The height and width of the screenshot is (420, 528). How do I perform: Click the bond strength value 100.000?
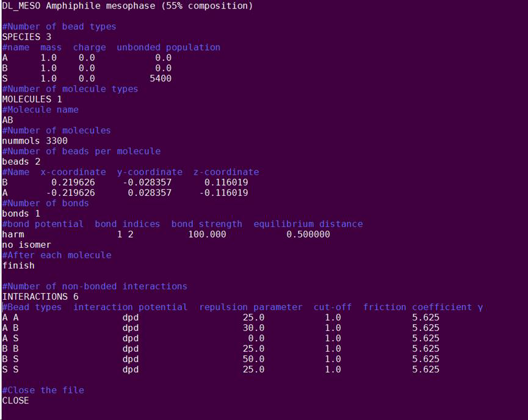pos(207,234)
